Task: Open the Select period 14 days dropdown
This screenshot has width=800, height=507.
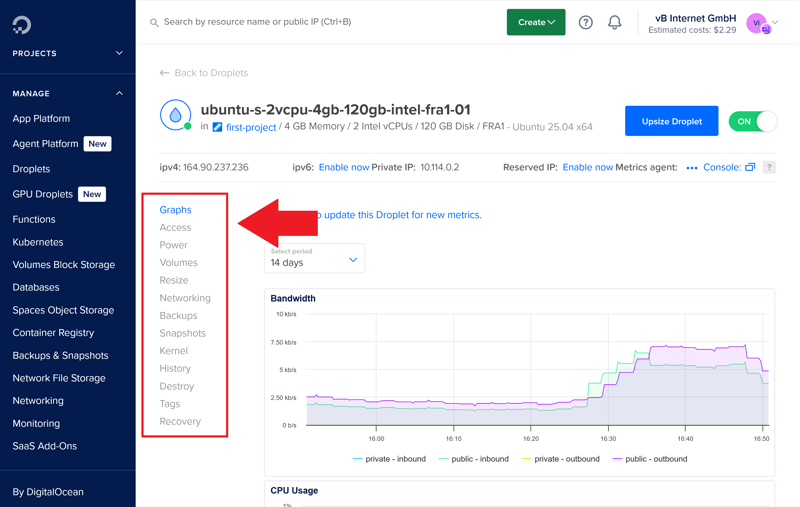Action: [314, 259]
